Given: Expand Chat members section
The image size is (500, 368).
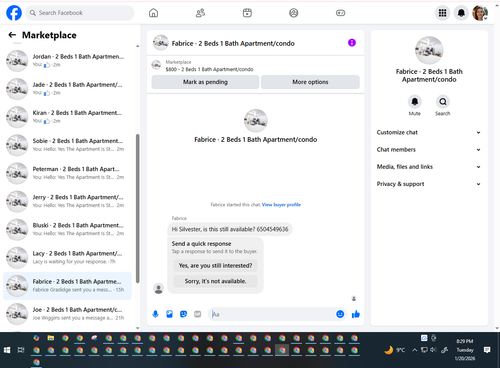Looking at the screenshot, I should pos(429,150).
